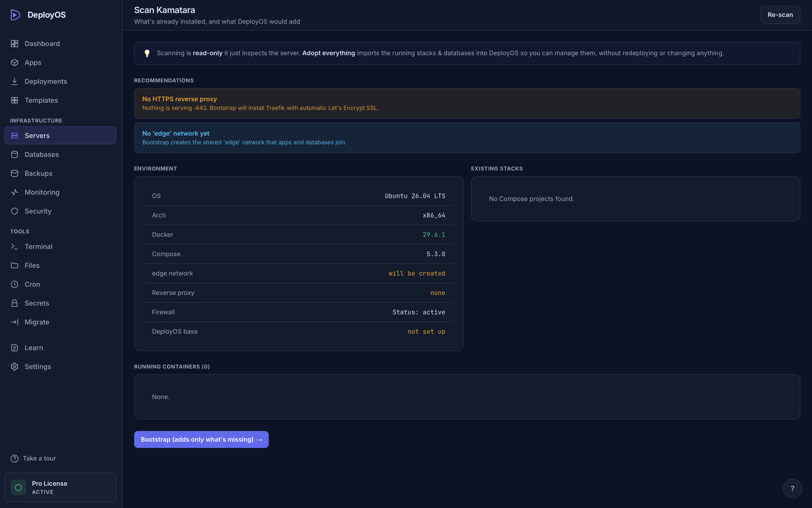This screenshot has width=812, height=508.
Task: Click the No 'edge' network yet notice
Action: tap(467, 138)
